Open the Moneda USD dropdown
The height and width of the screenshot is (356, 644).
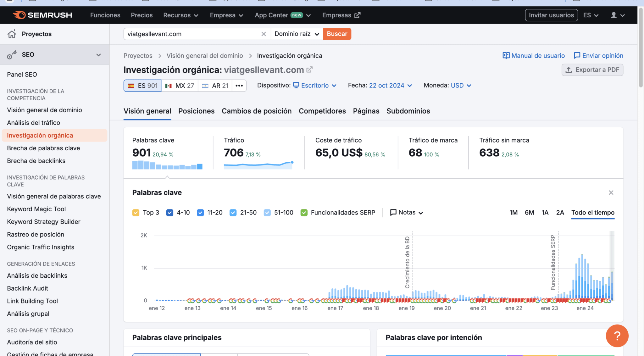(x=461, y=86)
